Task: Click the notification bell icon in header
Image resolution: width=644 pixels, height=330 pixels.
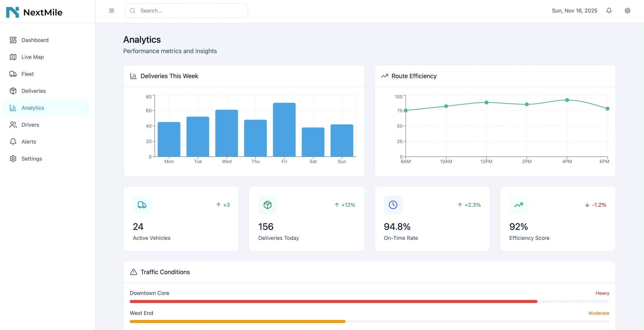Action: click(x=609, y=11)
